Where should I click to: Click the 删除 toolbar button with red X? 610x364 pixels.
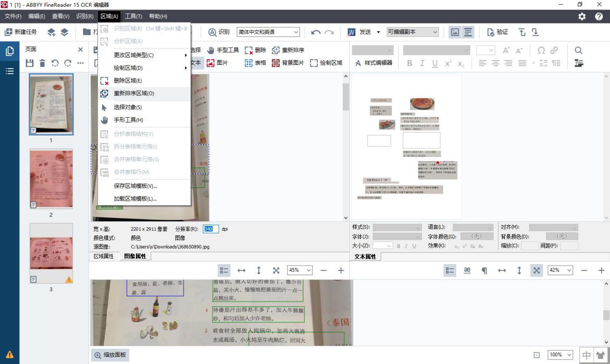(x=255, y=50)
